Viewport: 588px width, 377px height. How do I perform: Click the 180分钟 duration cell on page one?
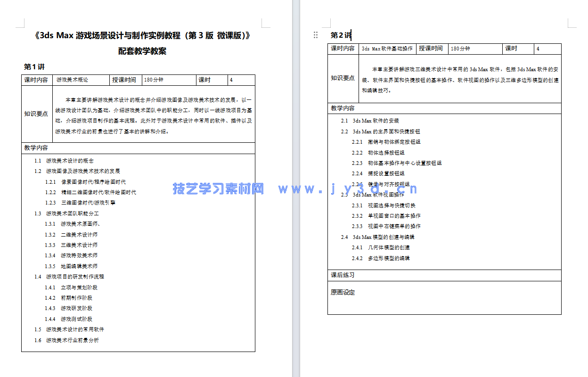click(155, 80)
